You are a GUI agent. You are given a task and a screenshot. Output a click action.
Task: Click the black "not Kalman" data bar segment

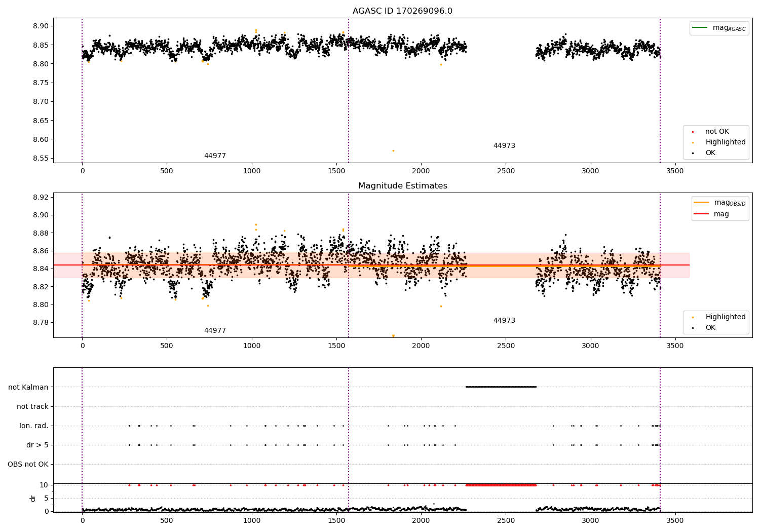[501, 387]
